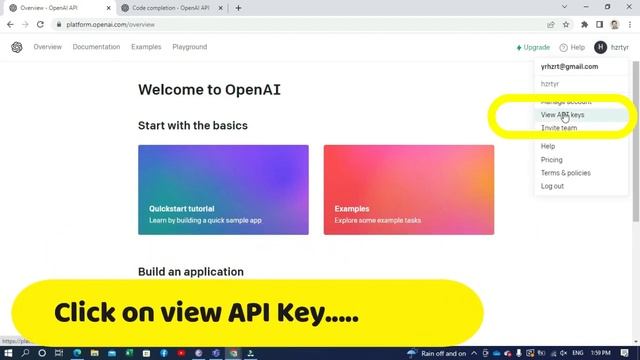
Task: Click the padlock site info icon
Action: [59, 24]
